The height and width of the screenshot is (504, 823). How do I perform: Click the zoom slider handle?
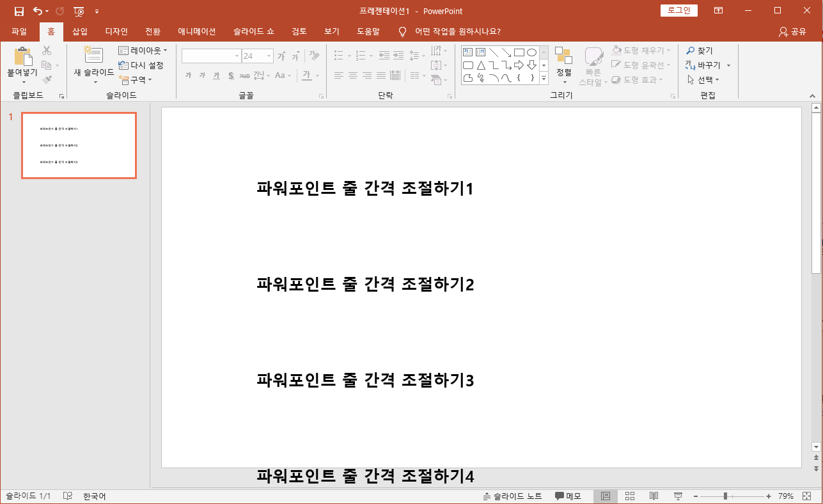(725, 496)
